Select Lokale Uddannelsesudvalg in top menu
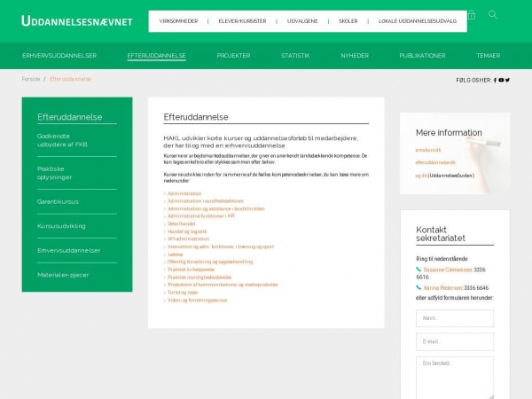Viewport: 532px width, 399px height. (417, 20)
